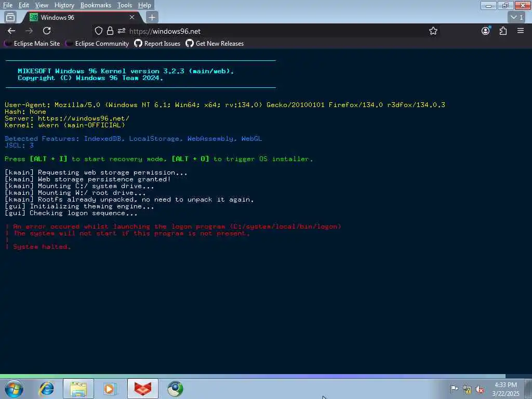This screenshot has width=532, height=399.
Task: Open Windows Media Player from taskbar
Action: 110,389
